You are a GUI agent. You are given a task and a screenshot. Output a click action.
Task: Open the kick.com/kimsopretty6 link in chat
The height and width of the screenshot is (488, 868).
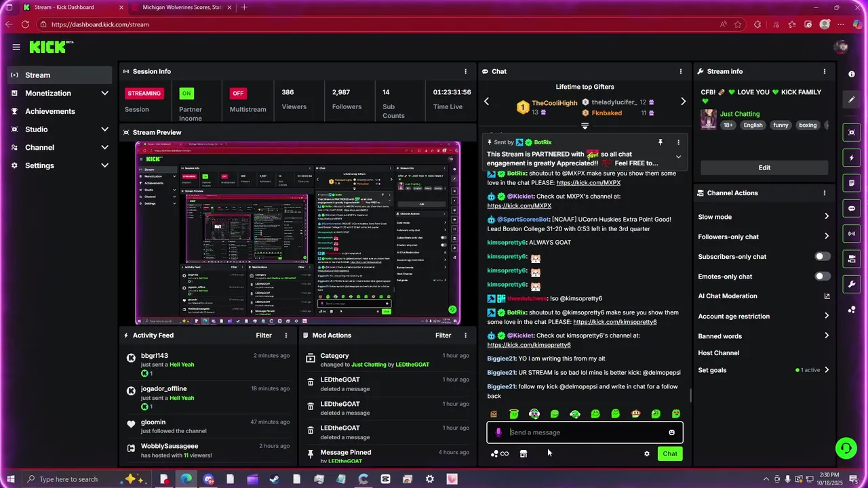pyautogui.click(x=529, y=345)
